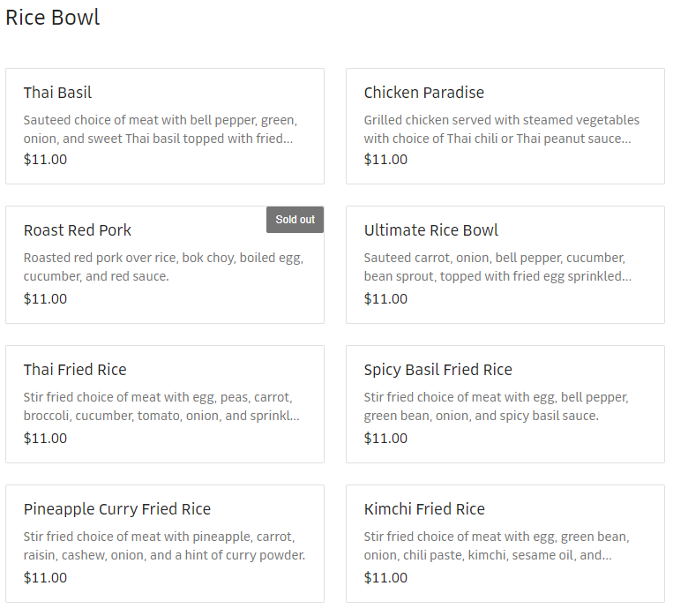This screenshot has height=616, width=673.
Task: Choose Thai Fried Rice from the menu
Action: tap(75, 370)
